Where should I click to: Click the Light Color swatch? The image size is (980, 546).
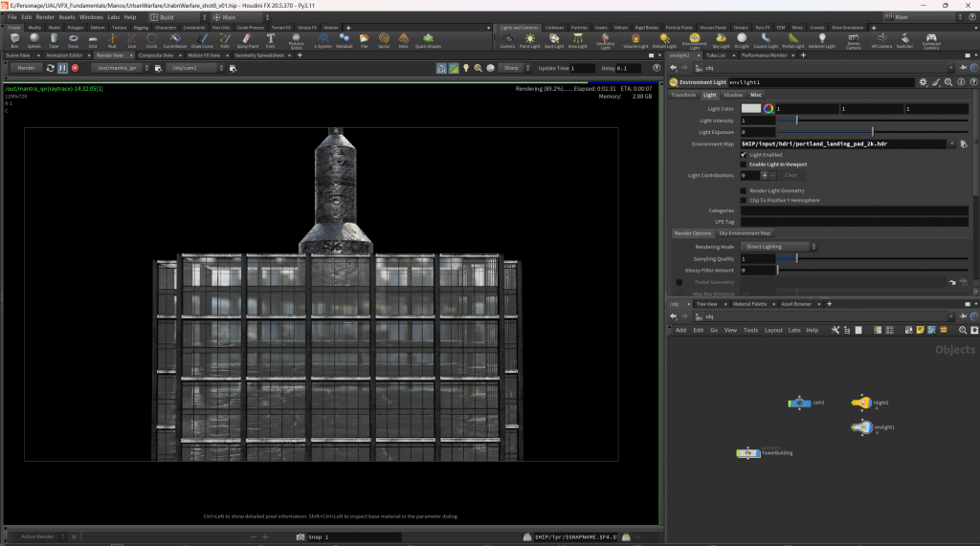[751, 109]
